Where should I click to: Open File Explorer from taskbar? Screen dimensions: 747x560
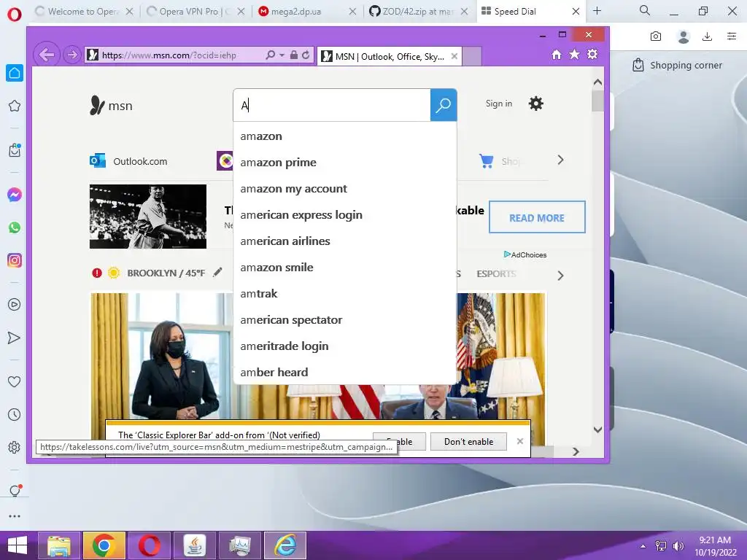(x=59, y=545)
